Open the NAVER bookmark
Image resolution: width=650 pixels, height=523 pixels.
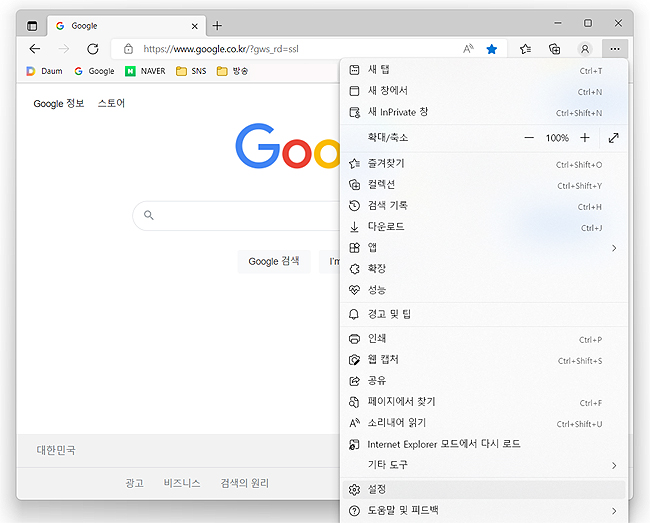coord(145,71)
